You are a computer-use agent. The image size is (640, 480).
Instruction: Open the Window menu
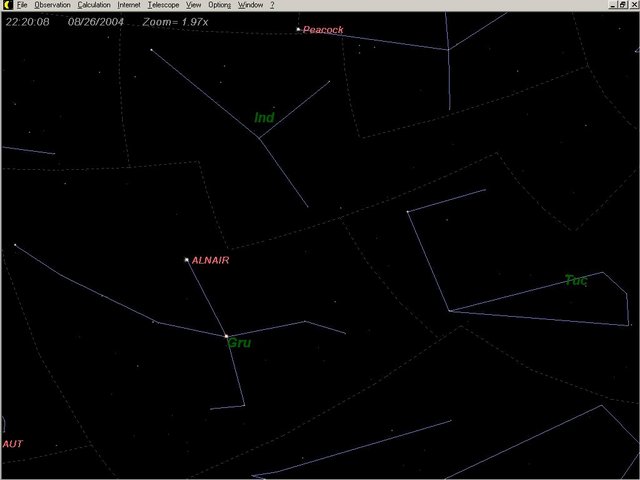250,5
